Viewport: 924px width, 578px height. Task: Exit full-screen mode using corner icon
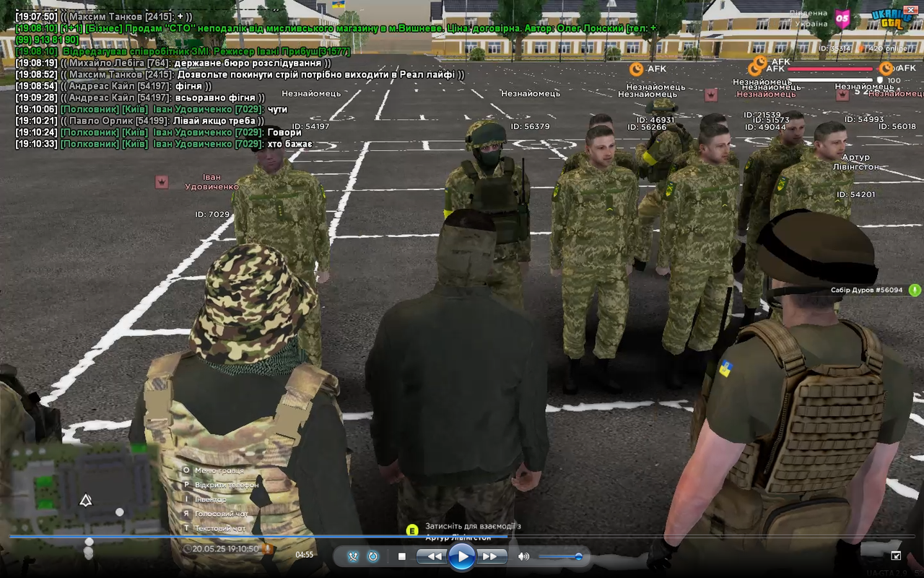(896, 556)
